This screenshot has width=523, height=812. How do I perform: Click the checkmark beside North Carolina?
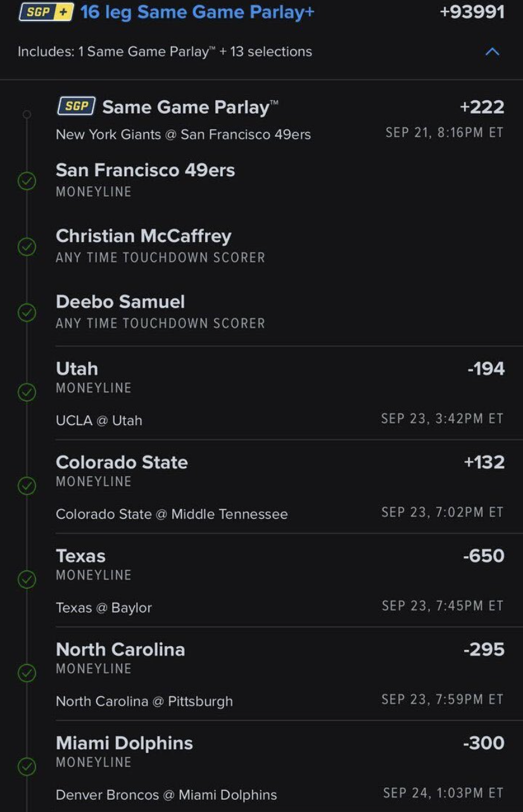pos(27,673)
